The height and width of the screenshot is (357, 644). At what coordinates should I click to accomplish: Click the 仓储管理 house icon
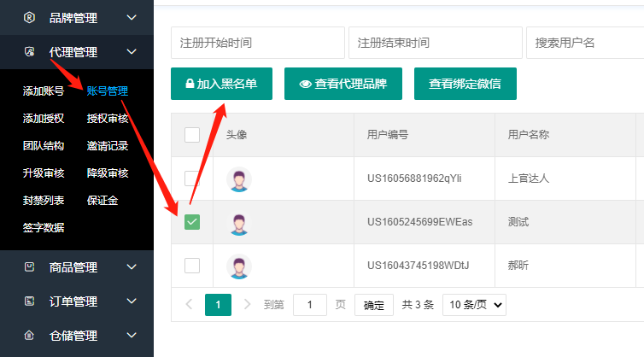(x=30, y=336)
